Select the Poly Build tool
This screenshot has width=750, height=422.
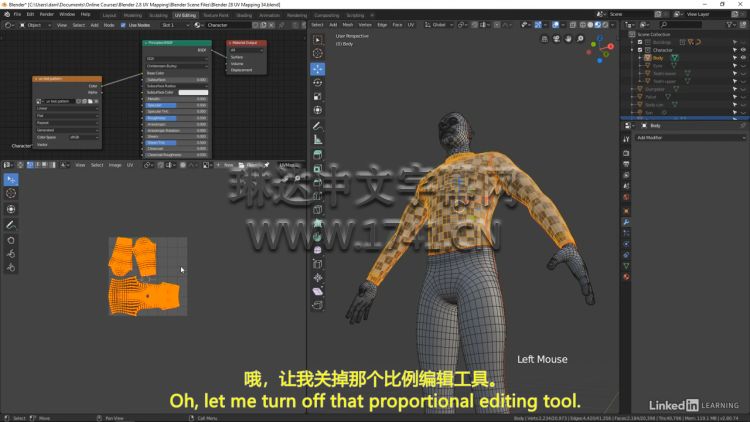pyautogui.click(x=318, y=223)
